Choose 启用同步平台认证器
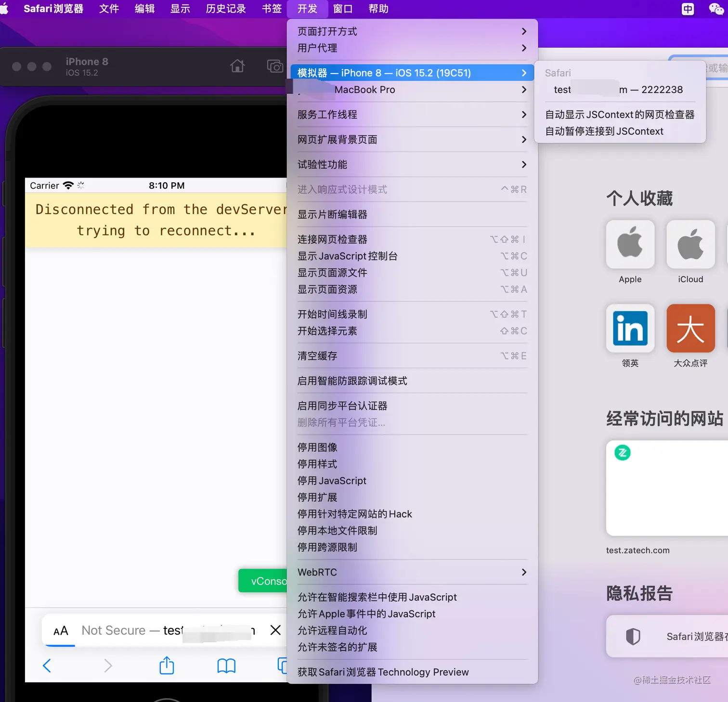Viewport: 728px width, 702px height. pyautogui.click(x=412, y=406)
